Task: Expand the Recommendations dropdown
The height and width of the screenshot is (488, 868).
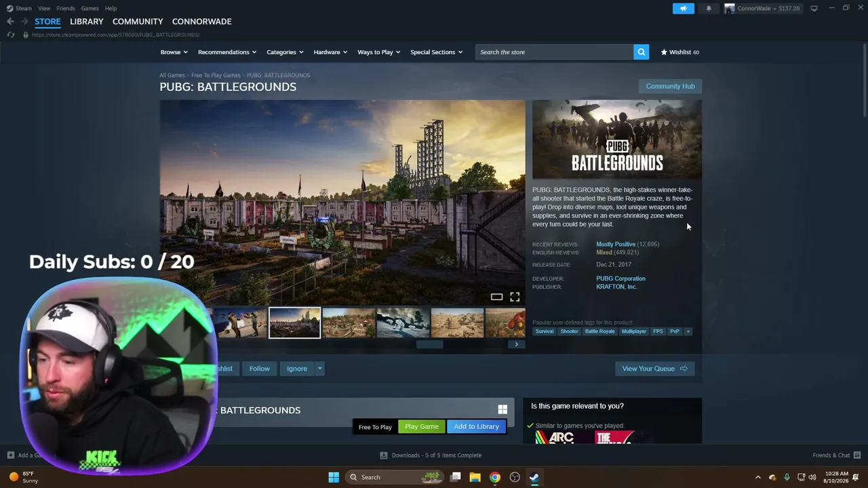Action: (x=227, y=52)
